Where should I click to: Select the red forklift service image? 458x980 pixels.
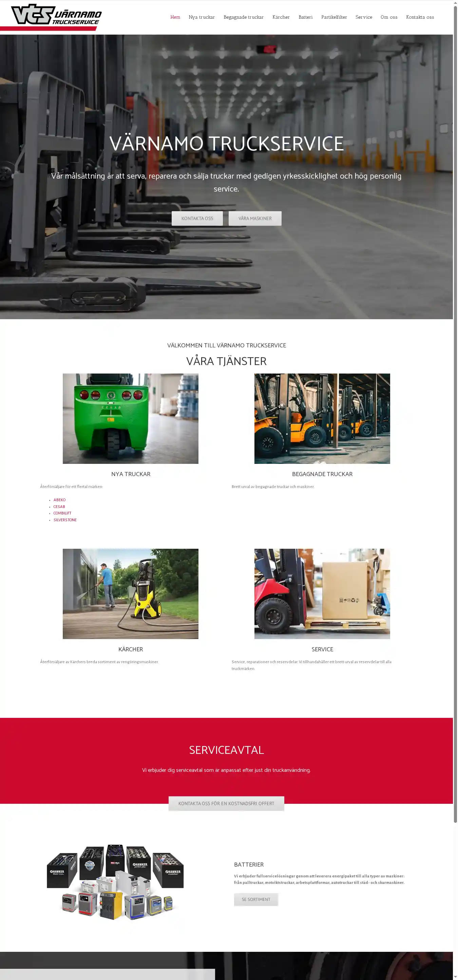pyautogui.click(x=322, y=593)
